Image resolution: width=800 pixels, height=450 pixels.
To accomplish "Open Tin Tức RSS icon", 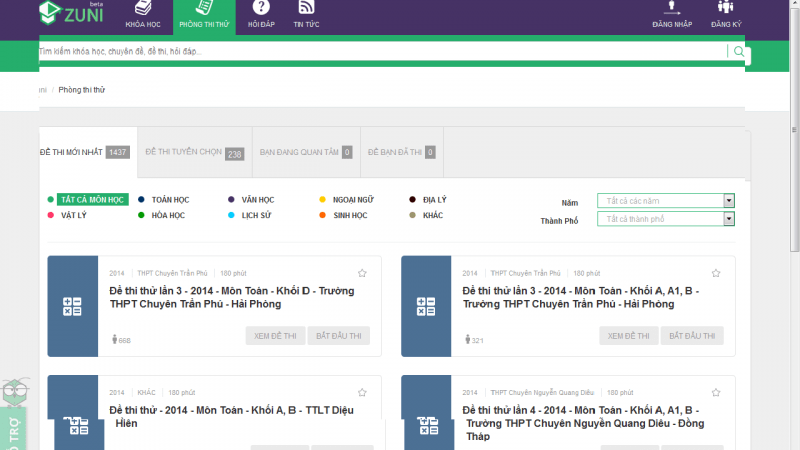I will pos(306,7).
